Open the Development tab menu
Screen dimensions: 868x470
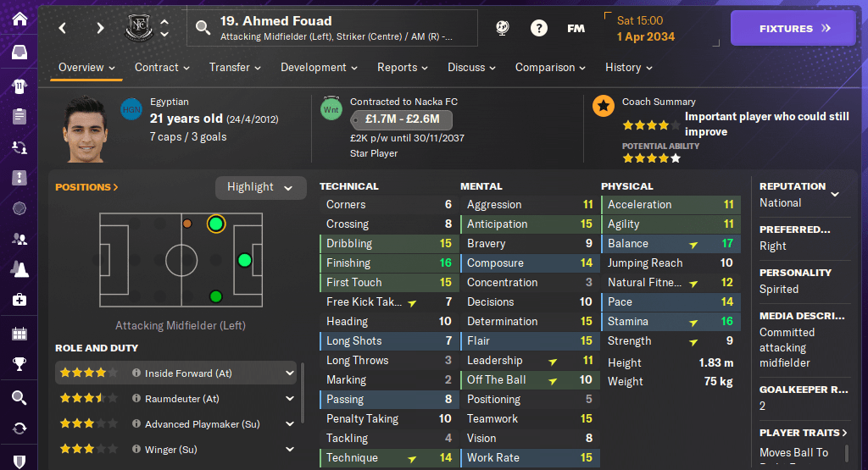(x=319, y=68)
